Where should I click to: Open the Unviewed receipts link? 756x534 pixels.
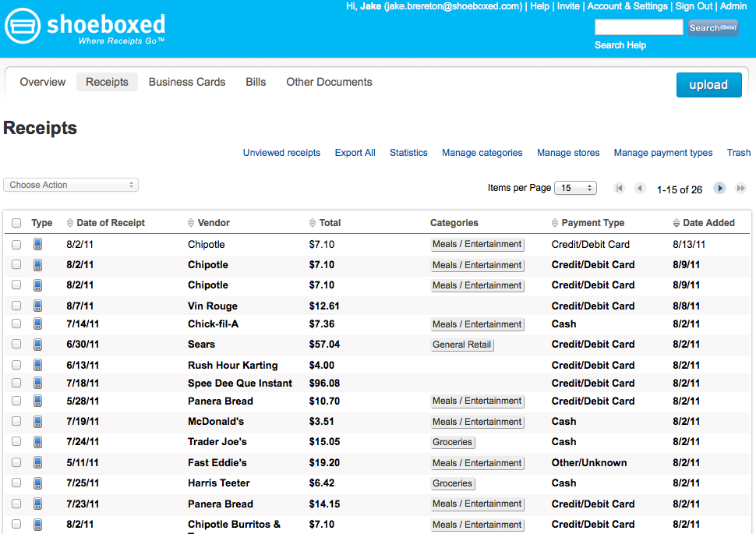tap(281, 153)
